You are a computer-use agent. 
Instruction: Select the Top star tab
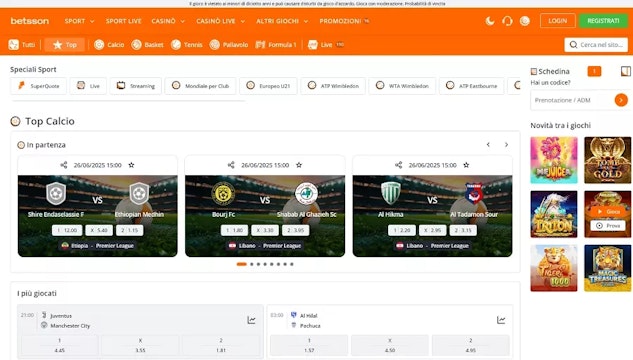[65, 45]
